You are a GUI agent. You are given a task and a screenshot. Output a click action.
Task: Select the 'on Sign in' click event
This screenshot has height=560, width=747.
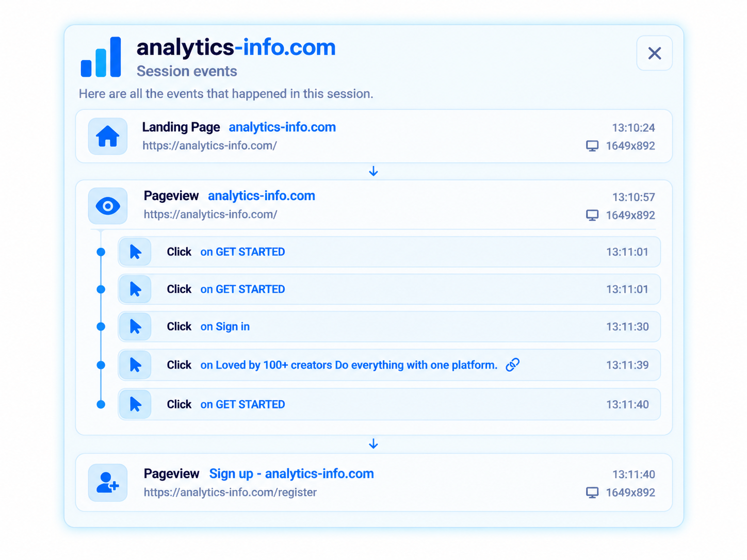pos(225,326)
